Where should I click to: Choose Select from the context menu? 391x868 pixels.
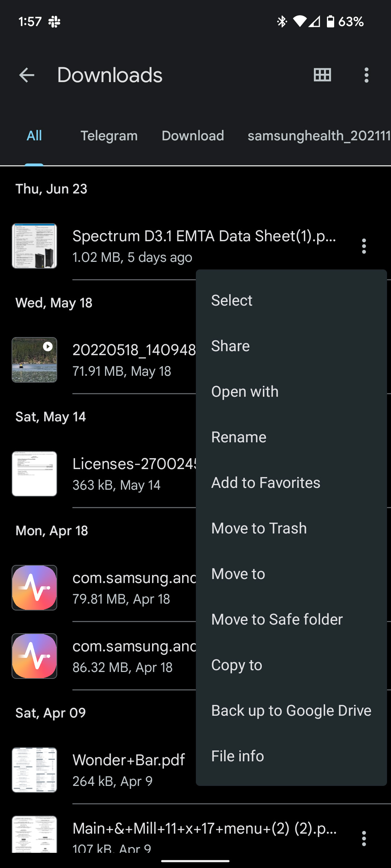[232, 301]
